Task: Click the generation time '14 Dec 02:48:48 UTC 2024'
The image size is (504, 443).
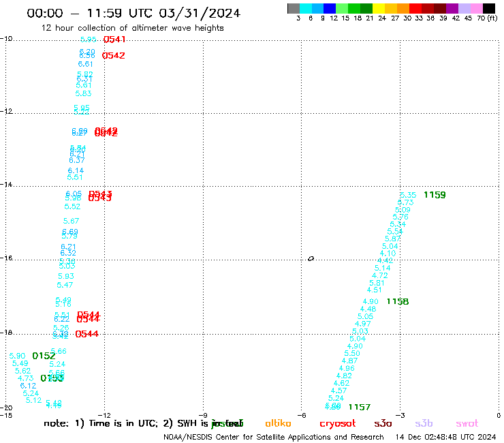Action: 446,438
